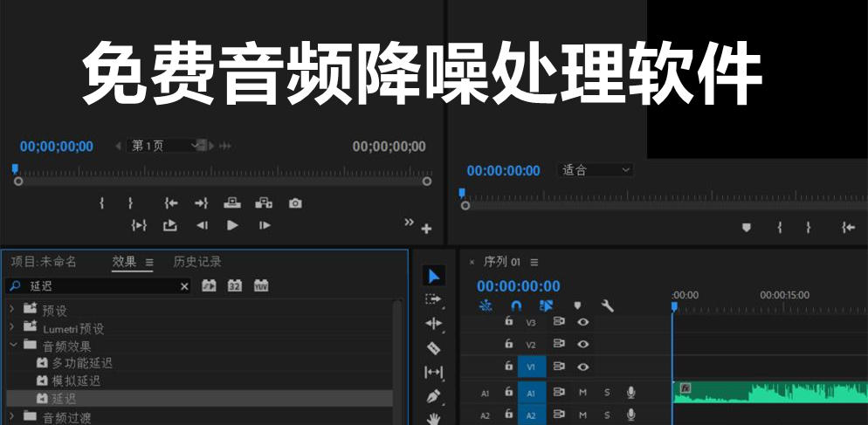Expand the 预设 folder
The width and height of the screenshot is (868, 425).
11,309
